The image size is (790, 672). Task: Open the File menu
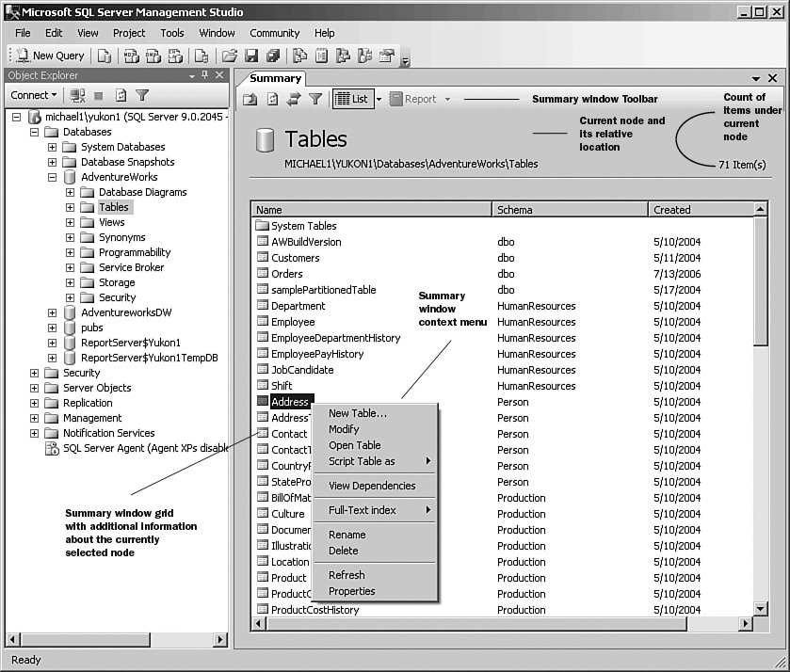pyautogui.click(x=23, y=33)
